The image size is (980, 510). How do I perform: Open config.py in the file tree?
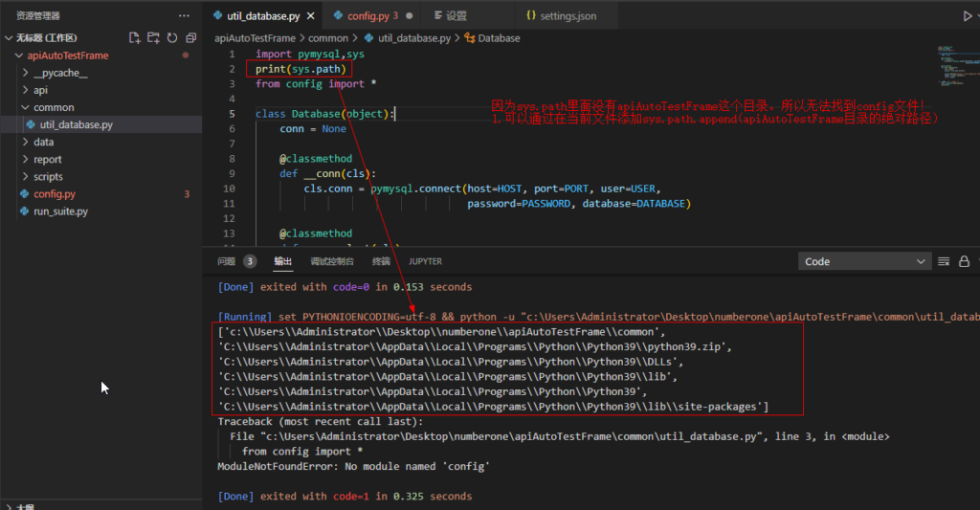(54, 194)
